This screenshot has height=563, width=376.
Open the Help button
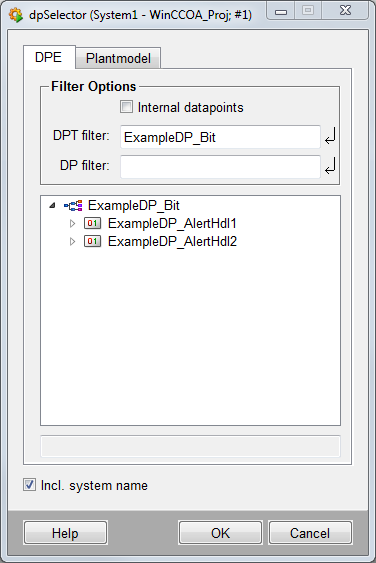(65, 533)
